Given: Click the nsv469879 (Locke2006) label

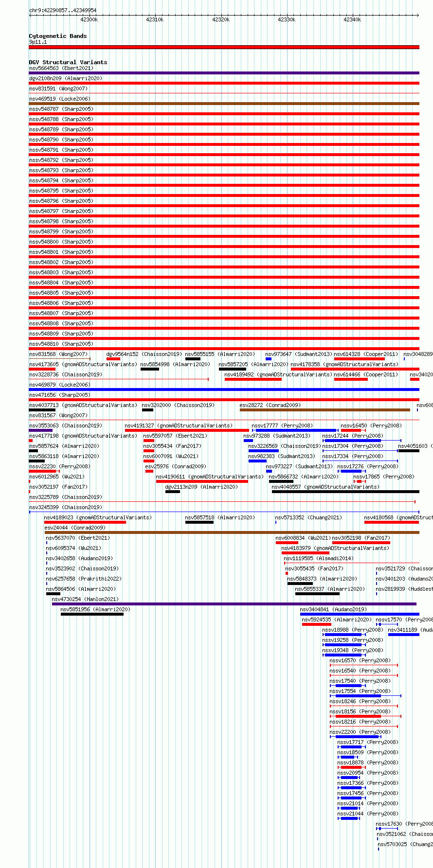Looking at the screenshot, I should 60,385.
